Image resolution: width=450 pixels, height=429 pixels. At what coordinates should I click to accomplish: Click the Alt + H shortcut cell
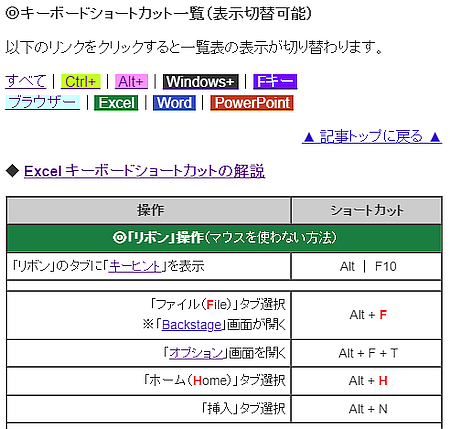pos(367,381)
